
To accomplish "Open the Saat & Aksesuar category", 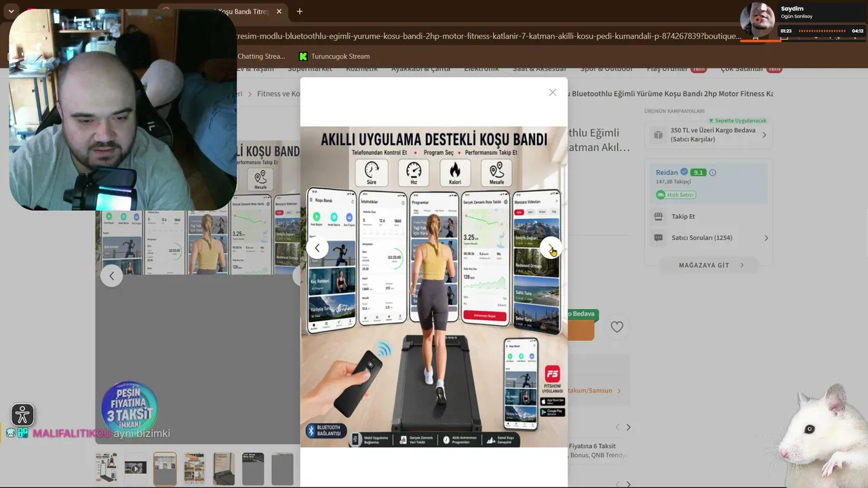I will (540, 68).
